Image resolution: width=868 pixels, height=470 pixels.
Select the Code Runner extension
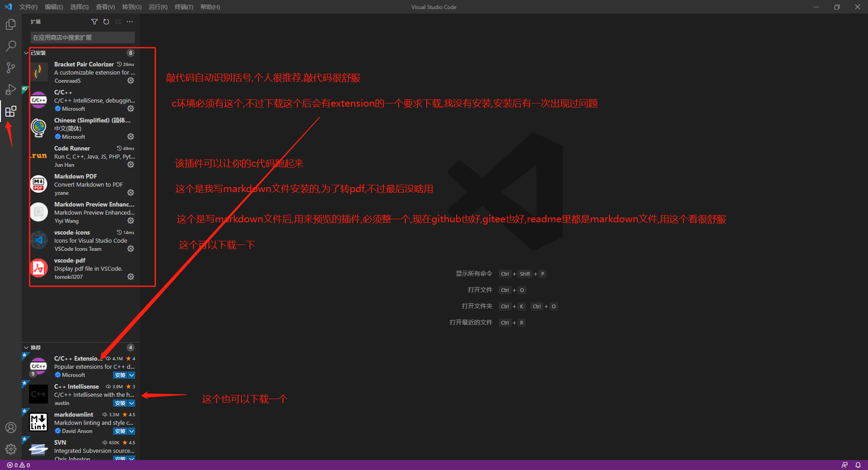tap(81, 156)
